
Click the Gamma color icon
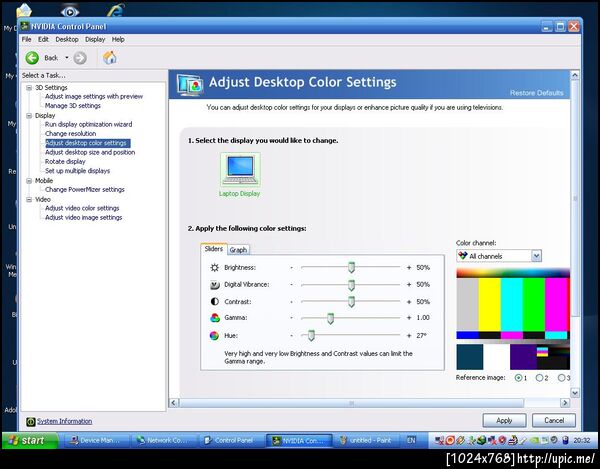tap(215, 318)
